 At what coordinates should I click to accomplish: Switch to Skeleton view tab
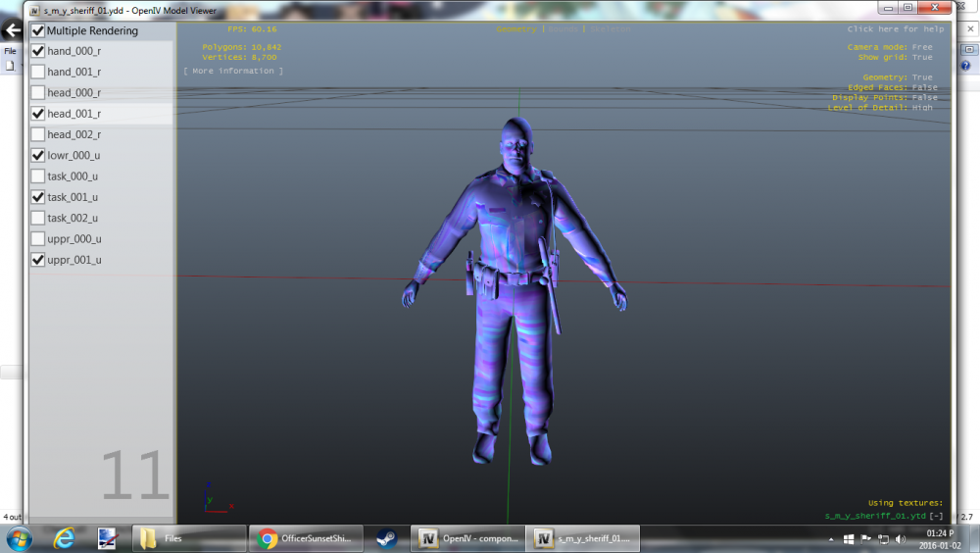610,29
